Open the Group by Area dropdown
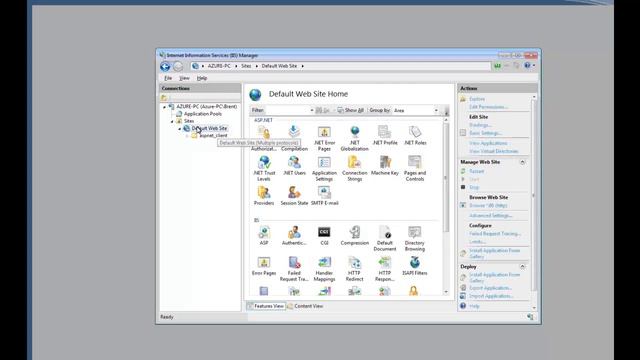Viewport: 640px width, 360px height. (x=436, y=111)
